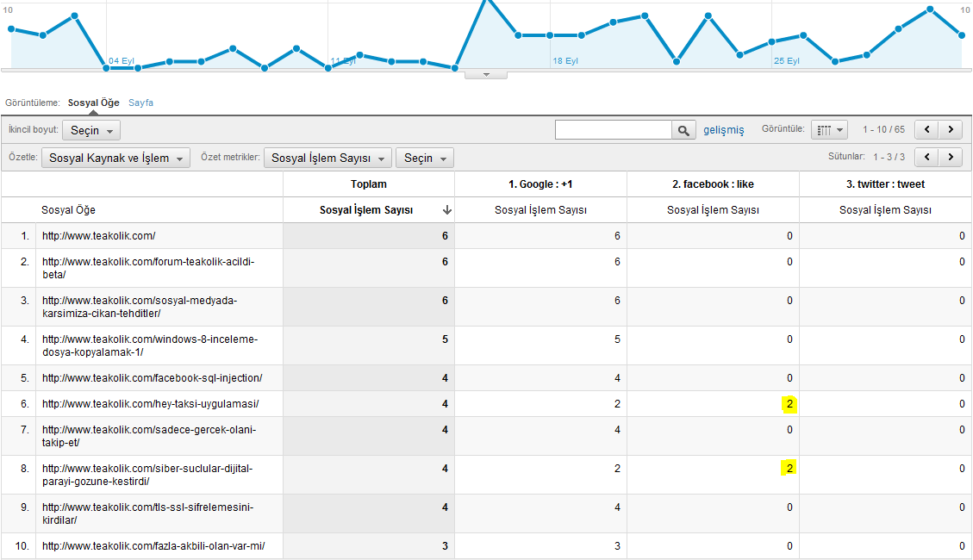
Task: Switch to the Sayfa view tab
Action: [140, 103]
